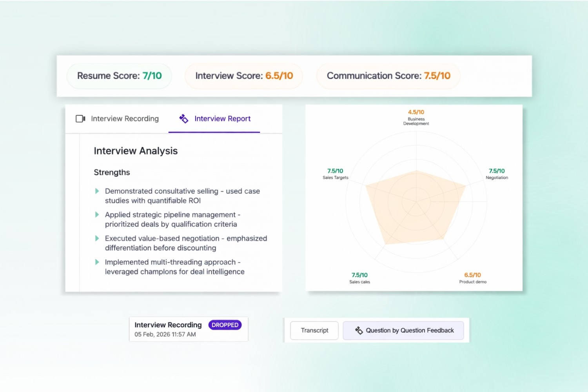
Task: Click the Interview Recording timestamp 05 Feb 2026
Action: [x=165, y=334]
